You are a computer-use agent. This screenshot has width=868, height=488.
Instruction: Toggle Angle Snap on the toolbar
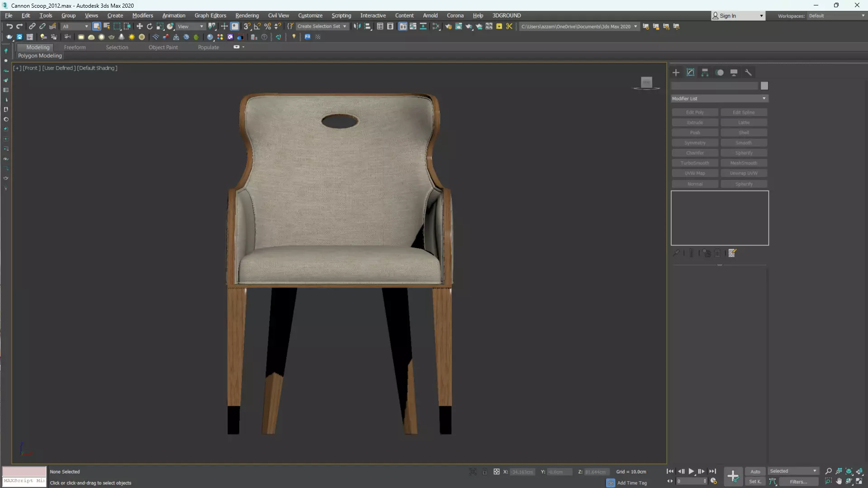point(257,26)
